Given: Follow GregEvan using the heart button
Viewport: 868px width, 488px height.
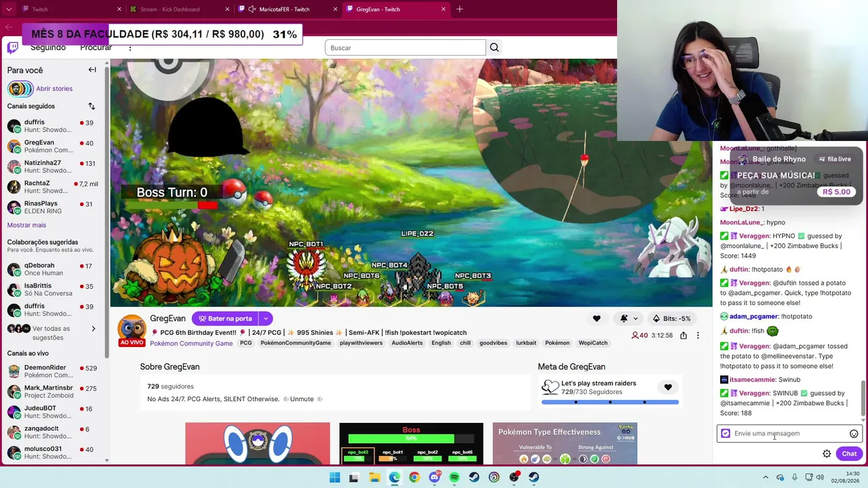Looking at the screenshot, I should pos(597,319).
